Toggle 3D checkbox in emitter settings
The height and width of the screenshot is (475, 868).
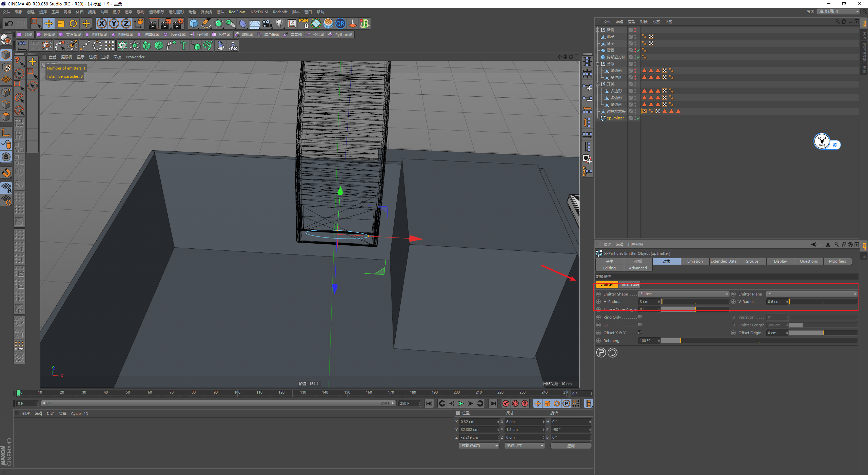pos(639,325)
